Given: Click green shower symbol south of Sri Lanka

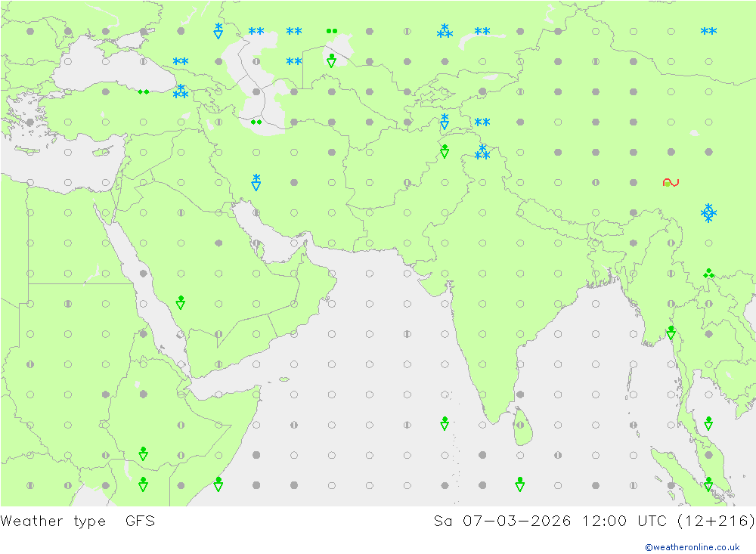Looking at the screenshot, I should [x=520, y=484].
